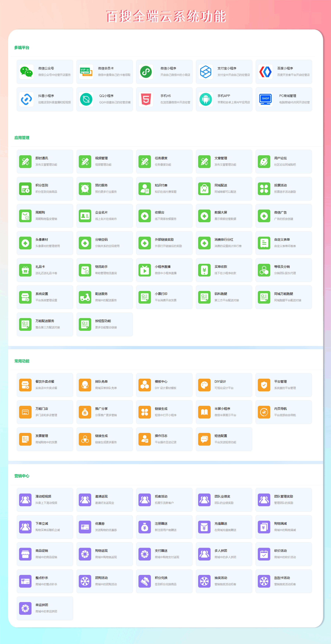Click the PC商城管理 SHOP monitor icon
The height and width of the screenshot is (644, 331).
click(x=265, y=99)
